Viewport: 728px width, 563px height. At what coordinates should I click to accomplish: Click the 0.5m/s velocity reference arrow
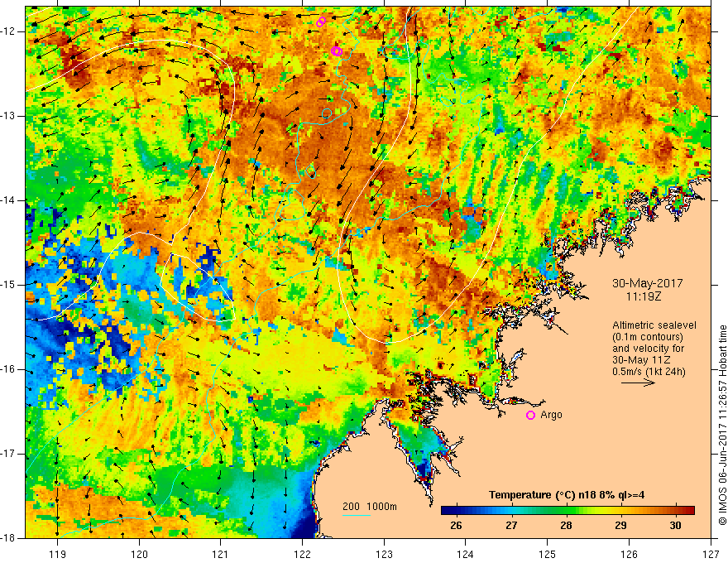(x=638, y=383)
